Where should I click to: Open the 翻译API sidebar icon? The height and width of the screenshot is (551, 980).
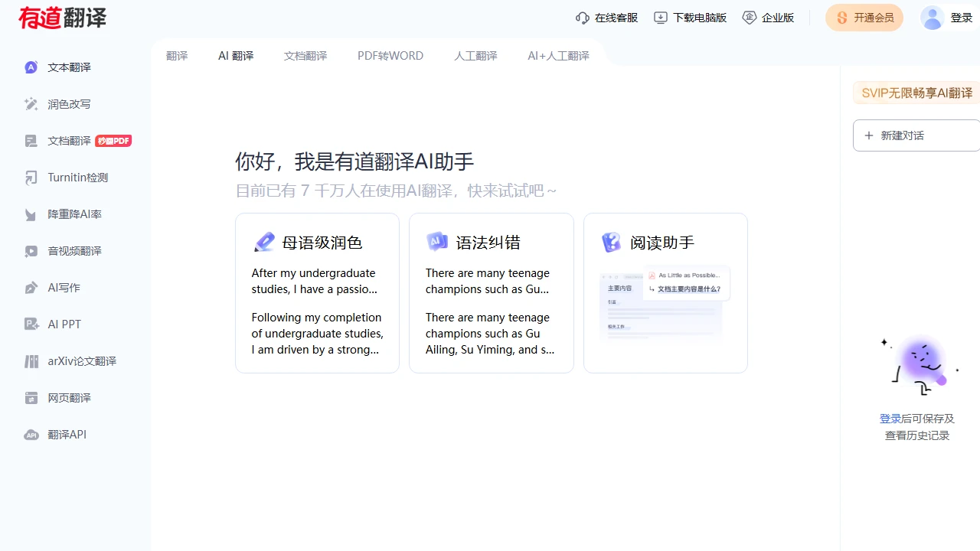pos(31,435)
